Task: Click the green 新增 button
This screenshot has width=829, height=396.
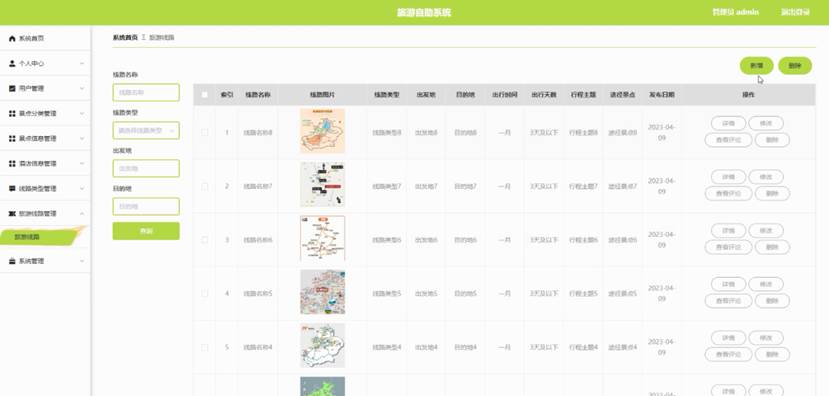Action: 757,66
